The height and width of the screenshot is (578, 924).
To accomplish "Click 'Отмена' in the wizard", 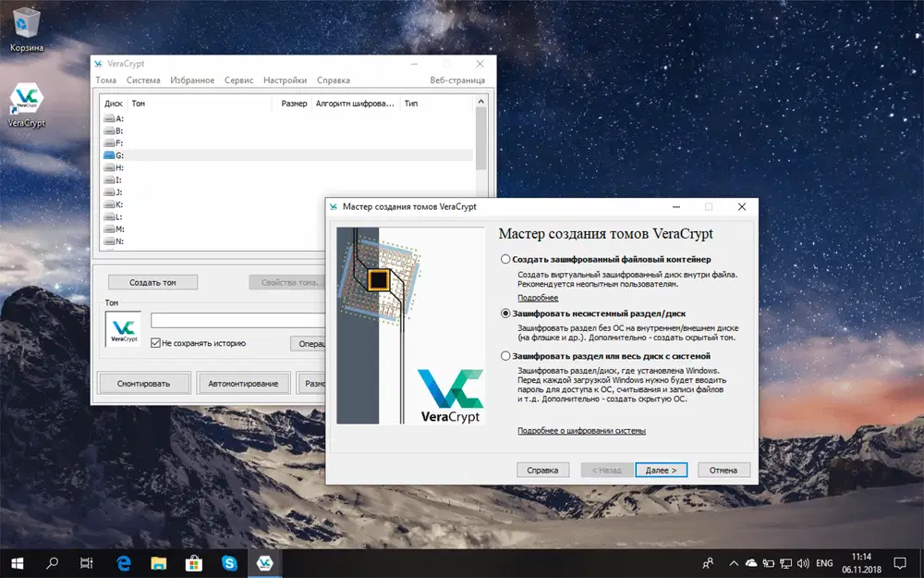I will coord(723,470).
